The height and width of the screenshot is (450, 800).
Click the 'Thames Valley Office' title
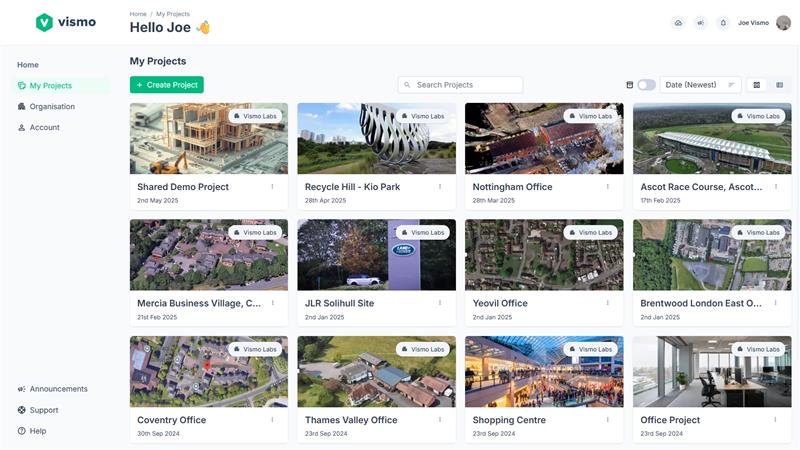351,420
